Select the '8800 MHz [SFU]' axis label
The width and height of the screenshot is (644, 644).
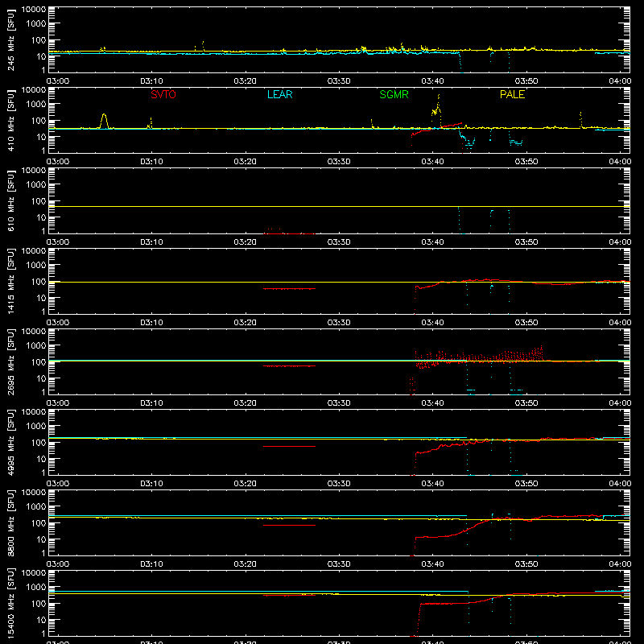[11, 522]
